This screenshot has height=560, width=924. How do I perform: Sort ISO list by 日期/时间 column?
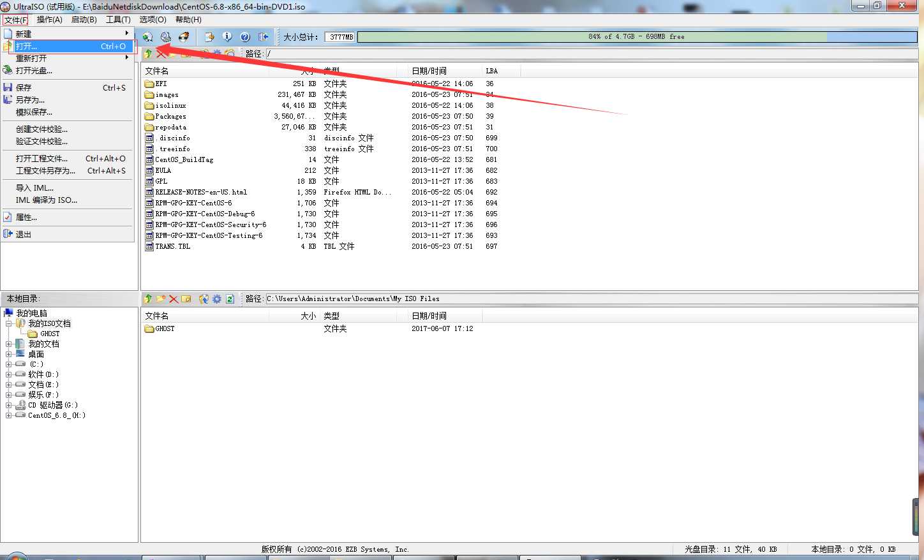coord(445,71)
